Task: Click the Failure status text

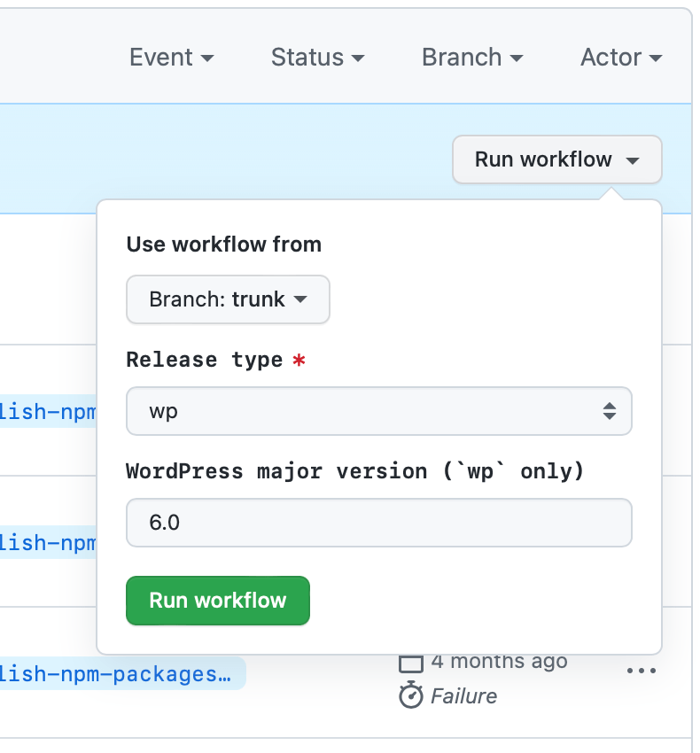Action: click(x=464, y=696)
